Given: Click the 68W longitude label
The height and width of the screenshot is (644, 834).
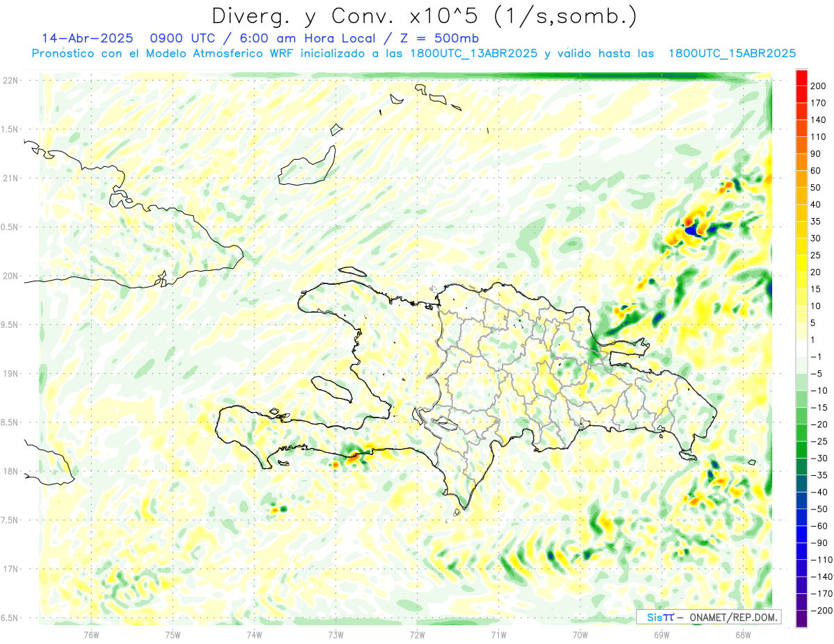Looking at the screenshot, I should (743, 634).
